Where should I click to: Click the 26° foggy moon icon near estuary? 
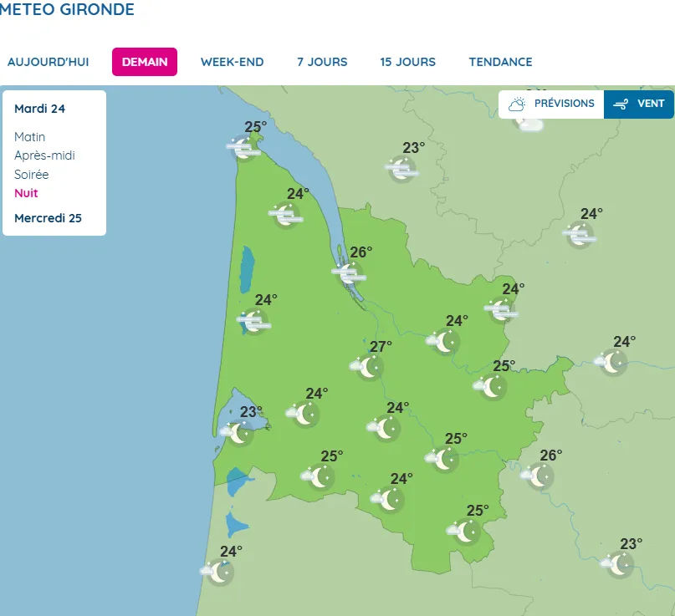tap(348, 272)
